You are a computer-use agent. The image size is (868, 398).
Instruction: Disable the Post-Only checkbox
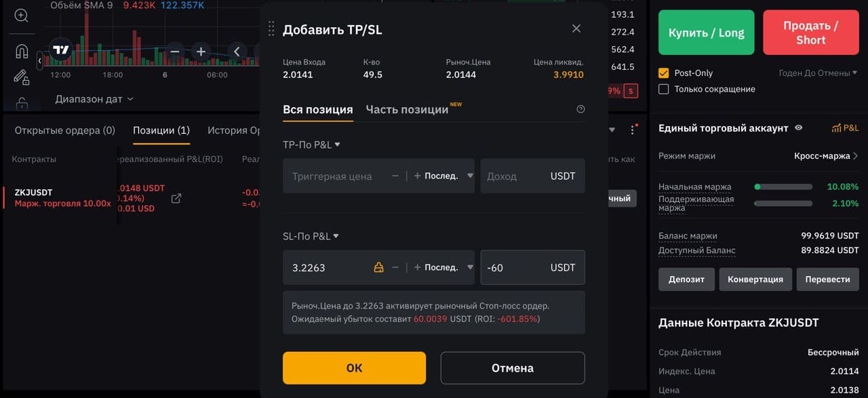click(x=664, y=73)
